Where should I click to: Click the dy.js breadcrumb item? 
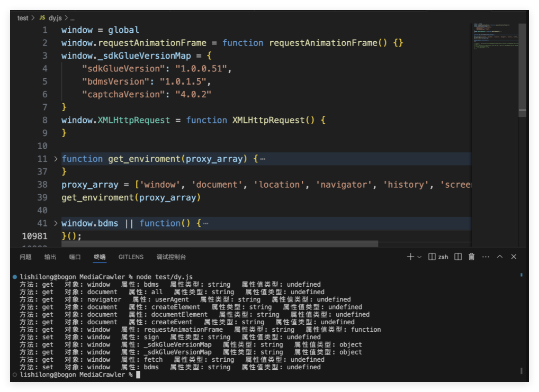(x=55, y=18)
